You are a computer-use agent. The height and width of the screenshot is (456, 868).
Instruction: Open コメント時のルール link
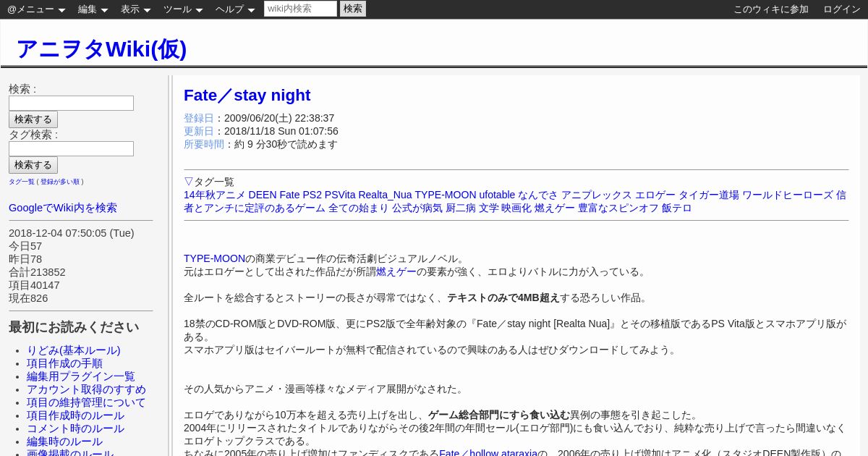tap(75, 428)
